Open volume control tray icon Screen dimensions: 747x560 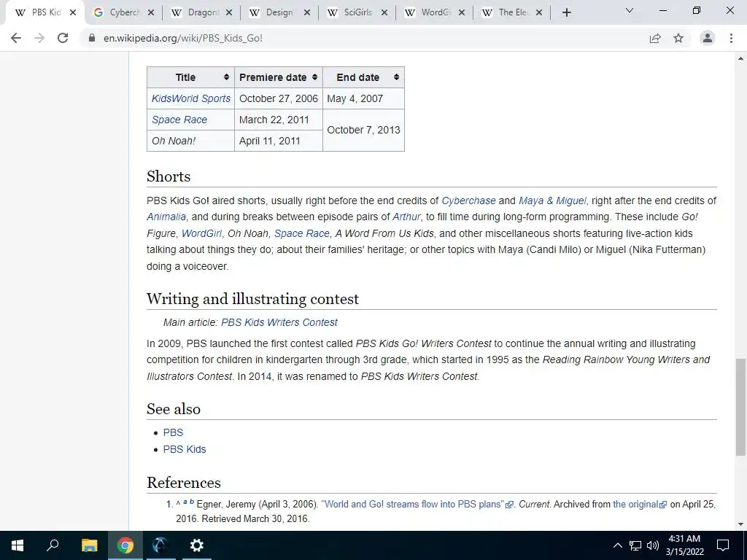(x=653, y=545)
